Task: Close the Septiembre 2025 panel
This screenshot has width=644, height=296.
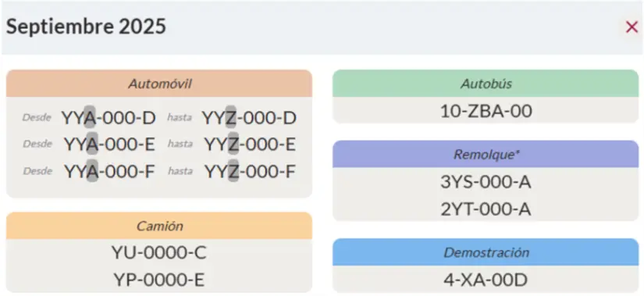Action: 632,27
